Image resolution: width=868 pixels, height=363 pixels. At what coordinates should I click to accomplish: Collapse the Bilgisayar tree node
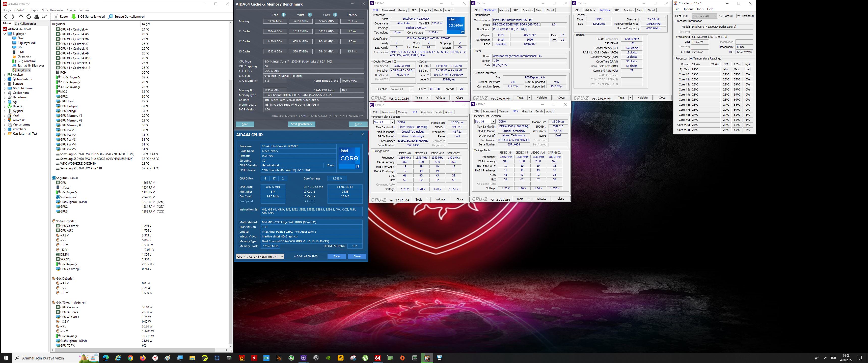(5, 34)
